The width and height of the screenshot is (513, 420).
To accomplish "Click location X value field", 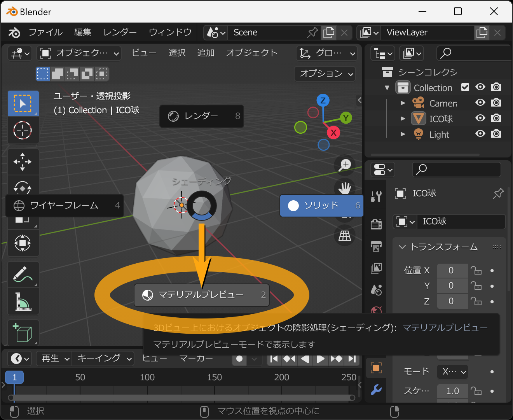I will click(452, 270).
